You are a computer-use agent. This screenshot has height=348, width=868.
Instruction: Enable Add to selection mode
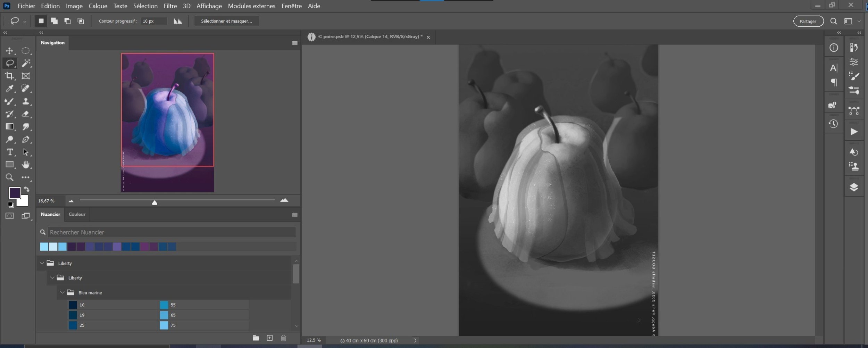54,21
